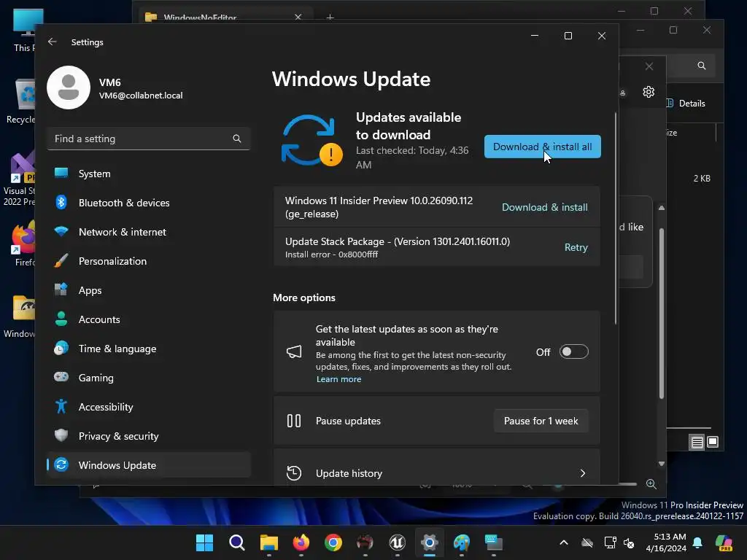Open the Settings app taskbar icon
This screenshot has width=747, height=560.
tap(429, 542)
